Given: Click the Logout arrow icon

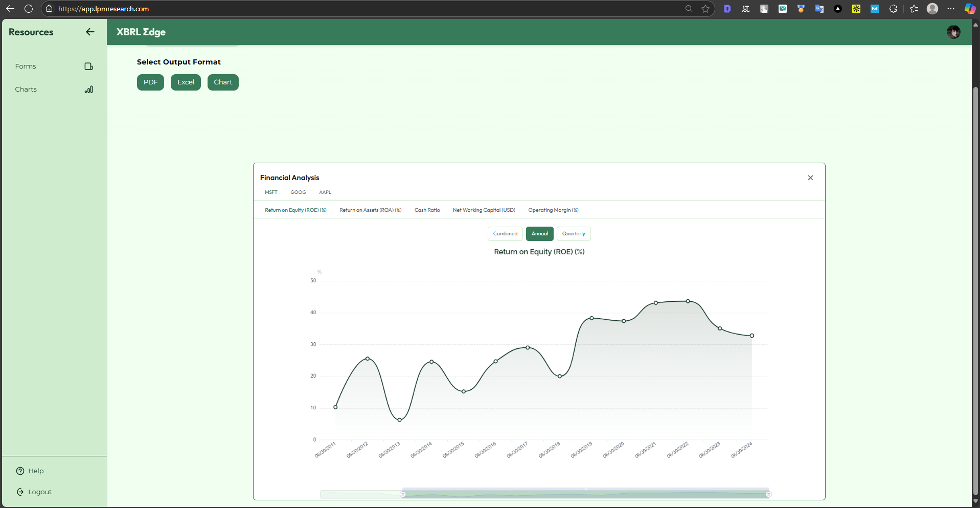Looking at the screenshot, I should [x=20, y=492].
